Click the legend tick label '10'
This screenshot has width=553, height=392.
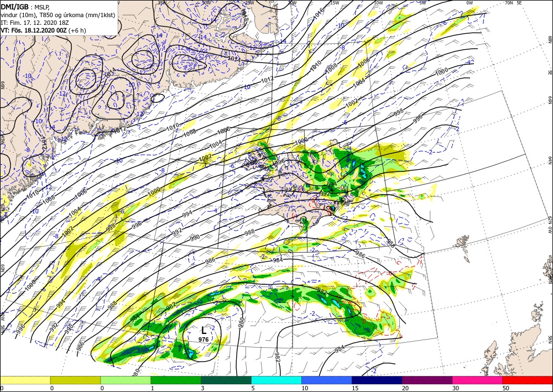click(305, 388)
